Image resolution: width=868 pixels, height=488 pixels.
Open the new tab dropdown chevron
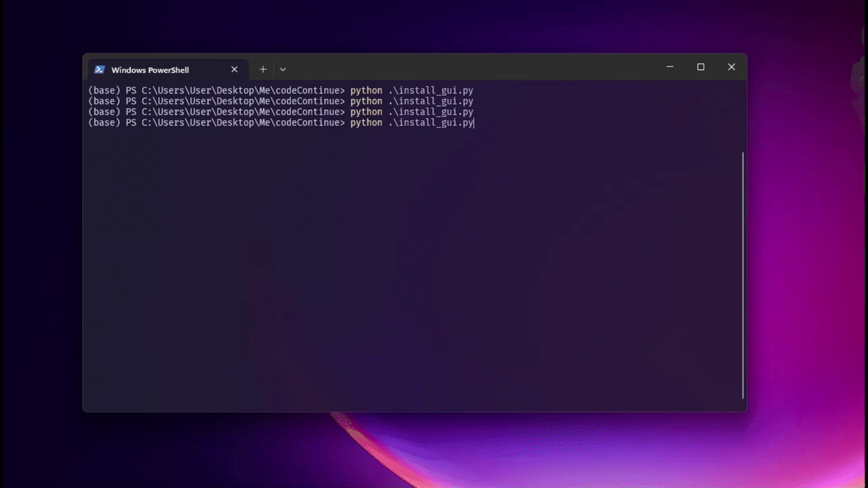pos(283,69)
